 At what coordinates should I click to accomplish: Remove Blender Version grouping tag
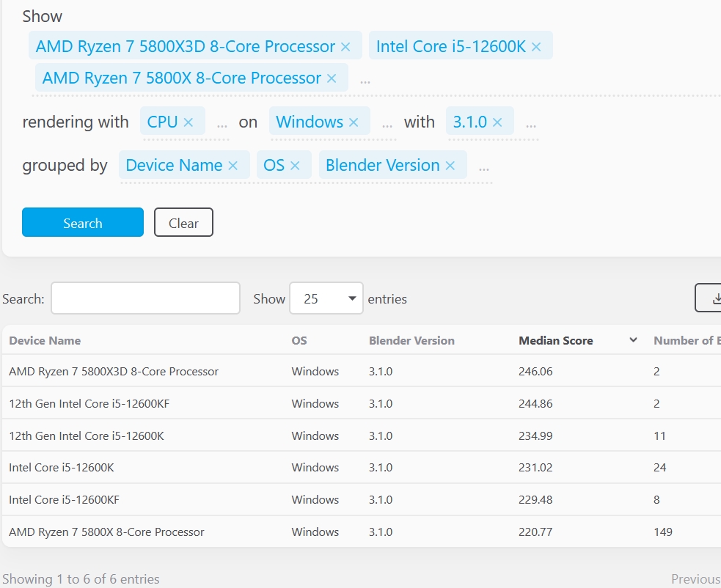pos(450,166)
